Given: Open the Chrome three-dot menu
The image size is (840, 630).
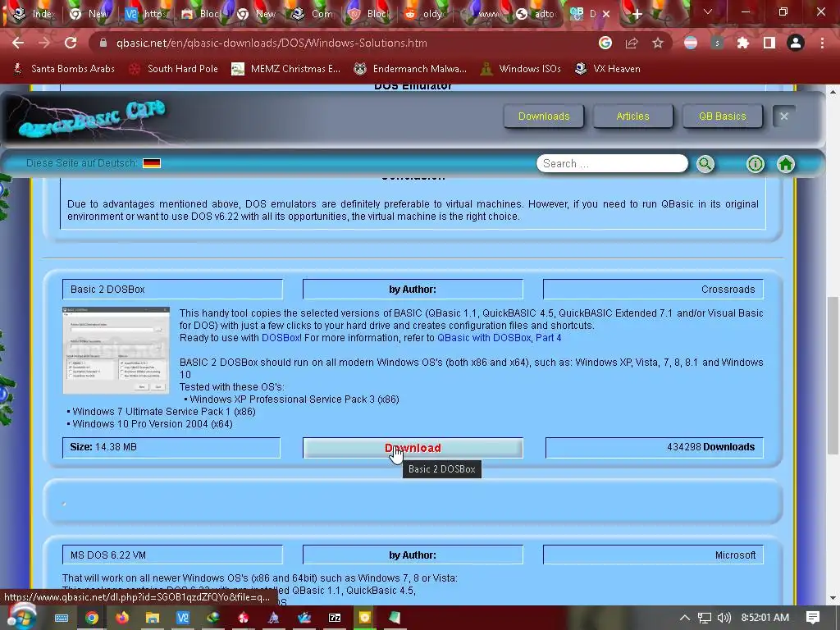Looking at the screenshot, I should tap(822, 43).
